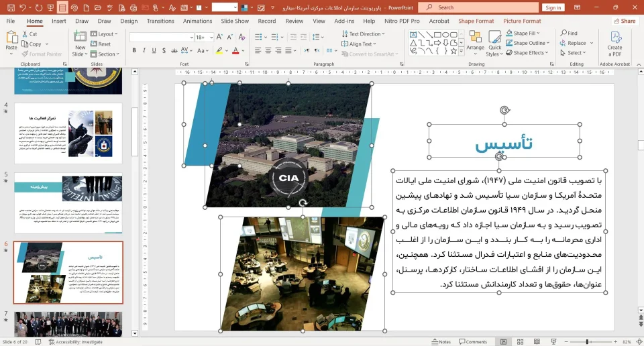Image resolution: width=644 pixels, height=346 pixels.
Task: Open Font dialog launcher
Action: 246,64
